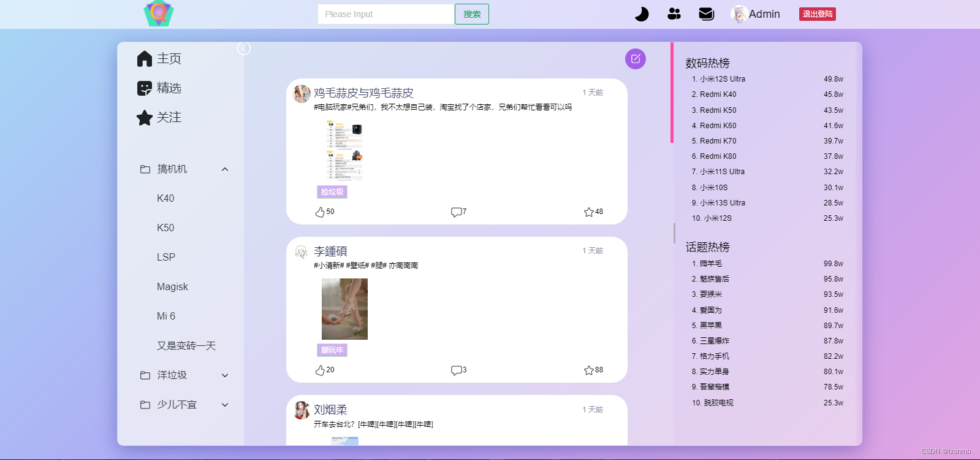Open 格力手机 in 话题热榜
Screen dimensions: 980x460
715,356
